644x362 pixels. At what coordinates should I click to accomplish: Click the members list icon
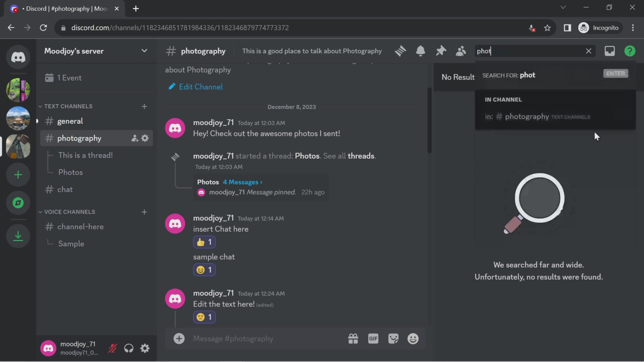[x=461, y=51]
